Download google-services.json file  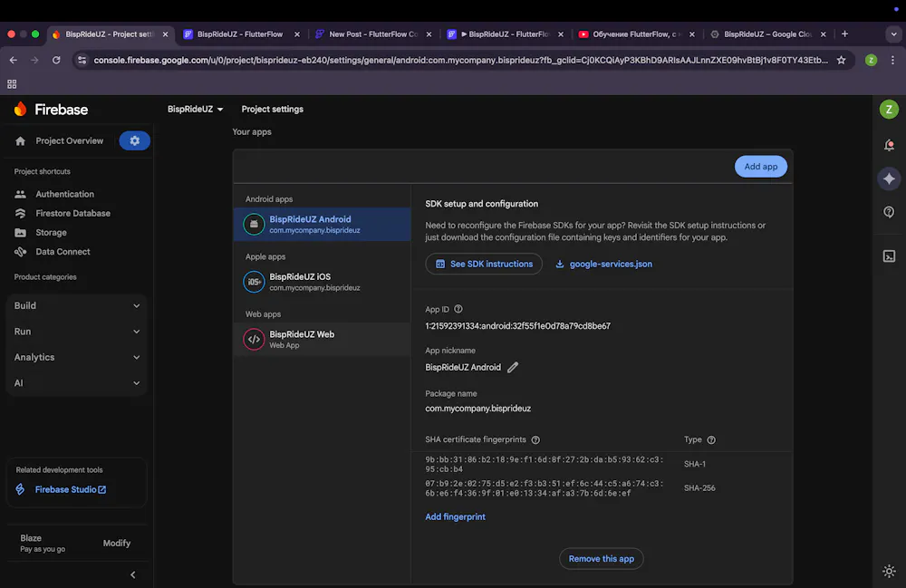pyautogui.click(x=603, y=264)
